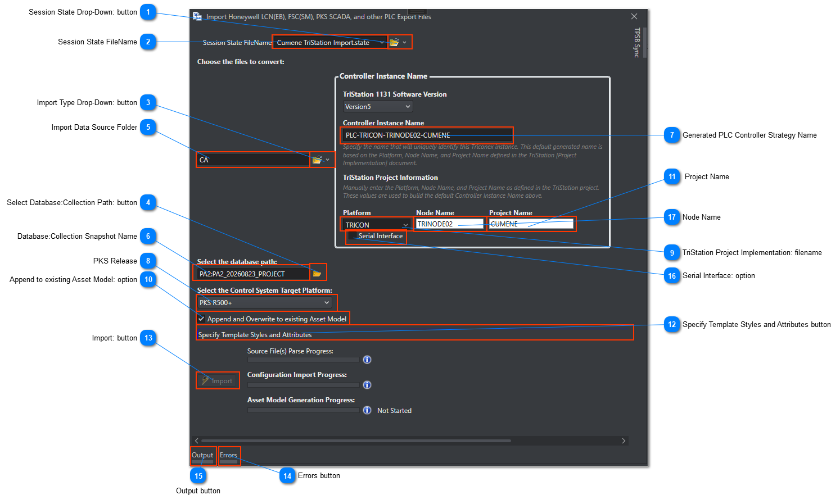Click the horizontal scrollbar right arrow

pos(624,441)
